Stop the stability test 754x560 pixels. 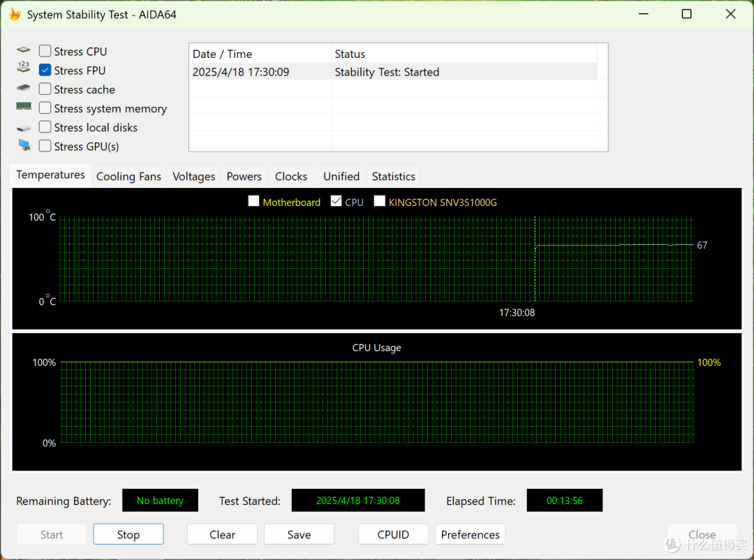coord(128,534)
